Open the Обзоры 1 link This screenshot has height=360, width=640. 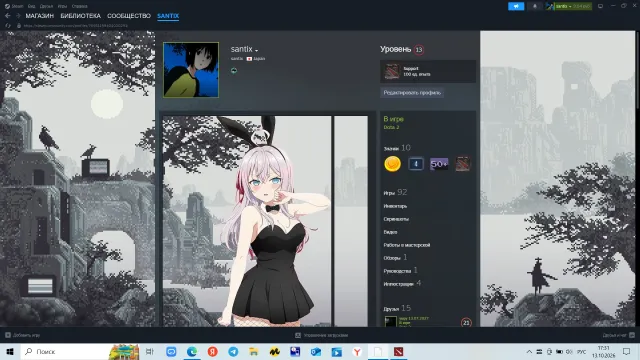point(395,258)
